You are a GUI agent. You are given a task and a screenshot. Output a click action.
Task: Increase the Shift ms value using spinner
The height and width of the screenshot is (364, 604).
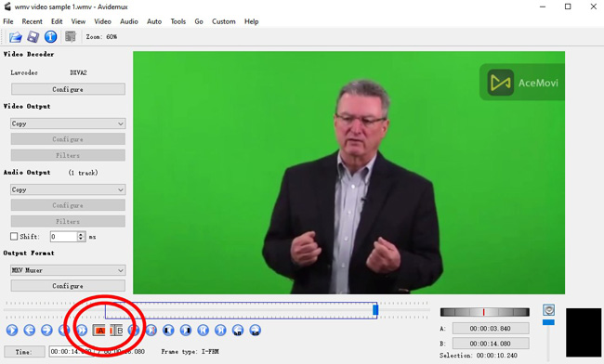coord(81,234)
